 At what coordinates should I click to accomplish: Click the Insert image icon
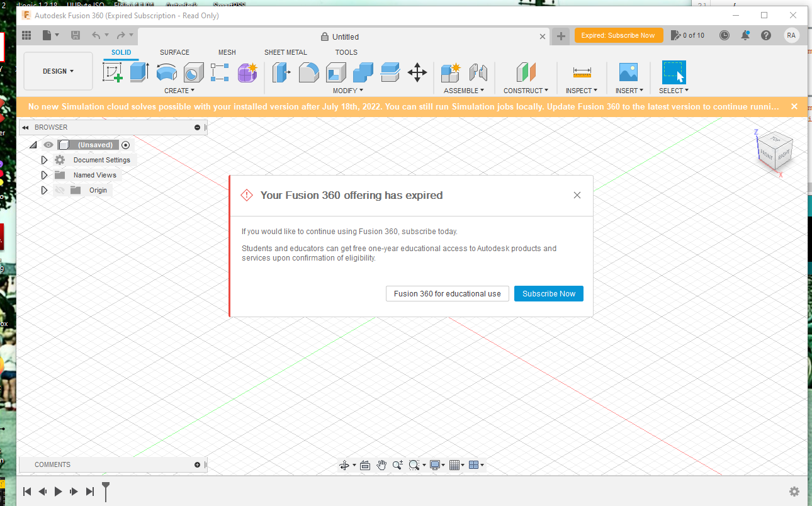click(628, 72)
